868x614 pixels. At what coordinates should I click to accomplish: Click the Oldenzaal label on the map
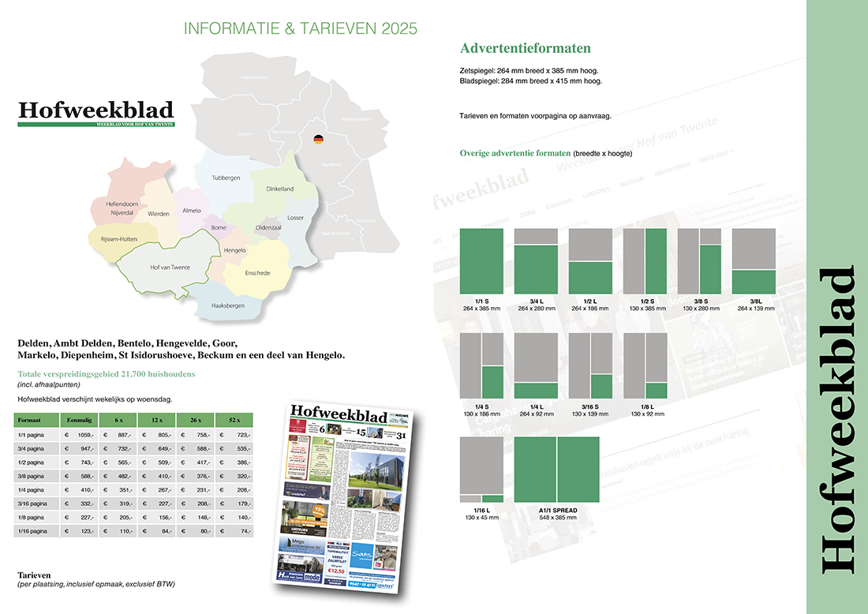268,227
